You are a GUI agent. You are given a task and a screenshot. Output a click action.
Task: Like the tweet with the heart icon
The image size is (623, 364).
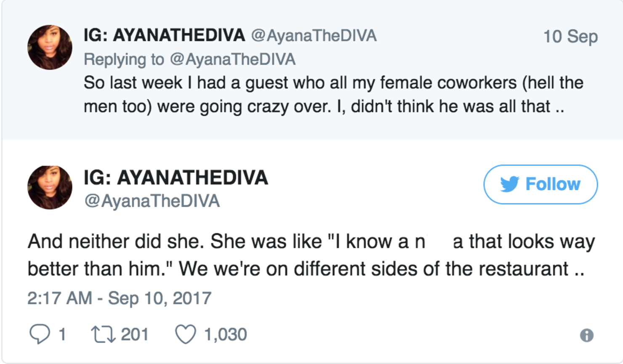point(186,335)
